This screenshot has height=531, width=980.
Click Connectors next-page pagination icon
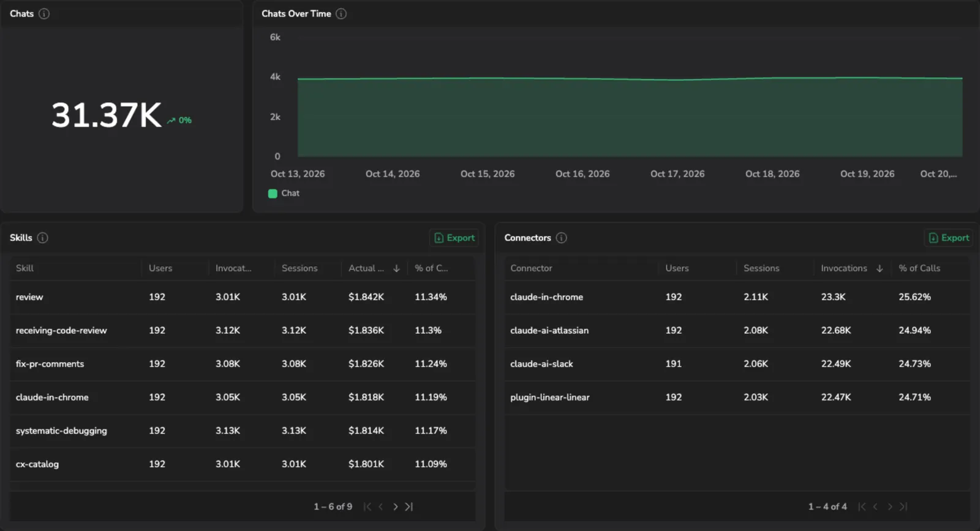click(890, 507)
